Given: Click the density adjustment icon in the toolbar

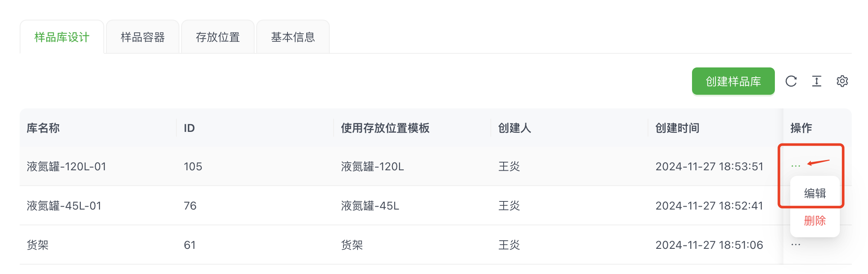Looking at the screenshot, I should coord(817,81).
